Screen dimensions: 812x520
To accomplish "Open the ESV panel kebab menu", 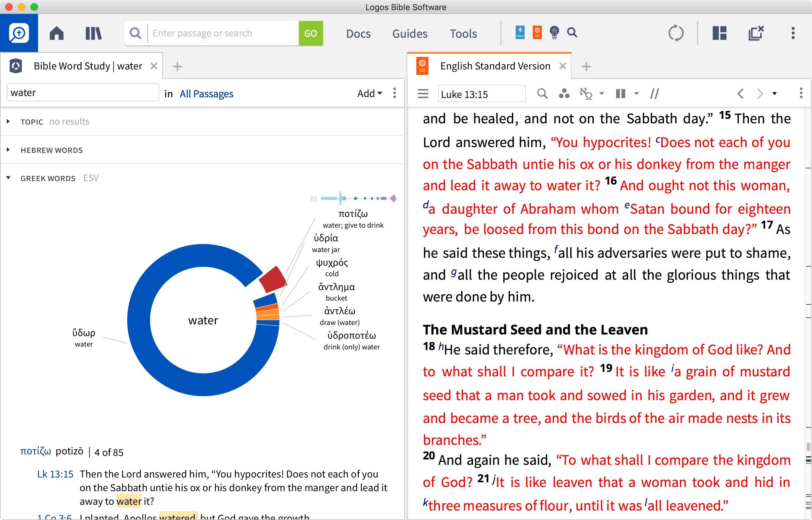I will pos(801,93).
